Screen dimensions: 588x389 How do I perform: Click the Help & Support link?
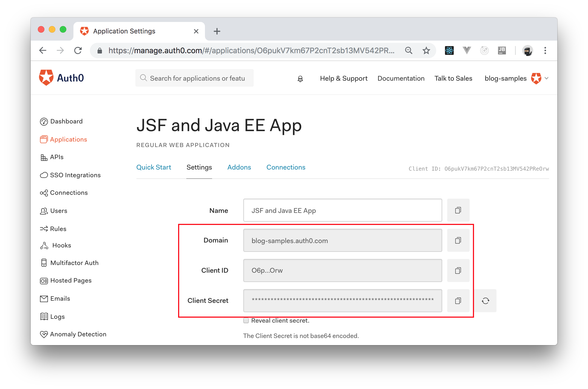coord(344,78)
